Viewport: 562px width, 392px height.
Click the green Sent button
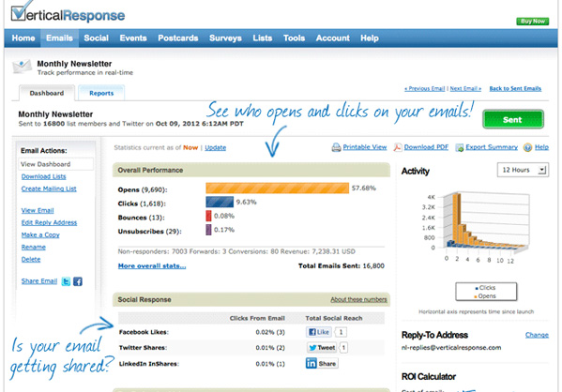pos(513,119)
